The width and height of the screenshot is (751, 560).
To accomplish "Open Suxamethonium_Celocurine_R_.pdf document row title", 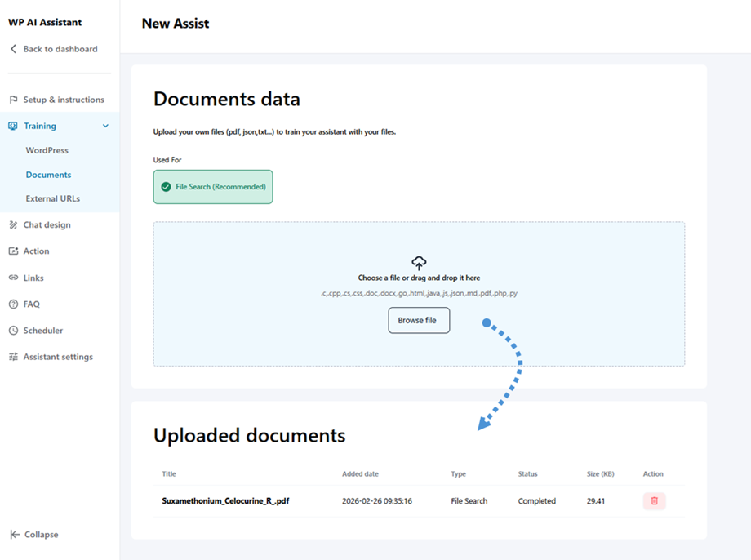I will pyautogui.click(x=225, y=501).
